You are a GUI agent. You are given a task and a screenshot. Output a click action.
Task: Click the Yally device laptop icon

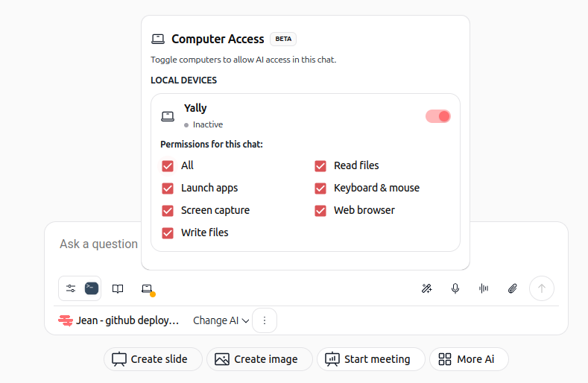click(168, 116)
